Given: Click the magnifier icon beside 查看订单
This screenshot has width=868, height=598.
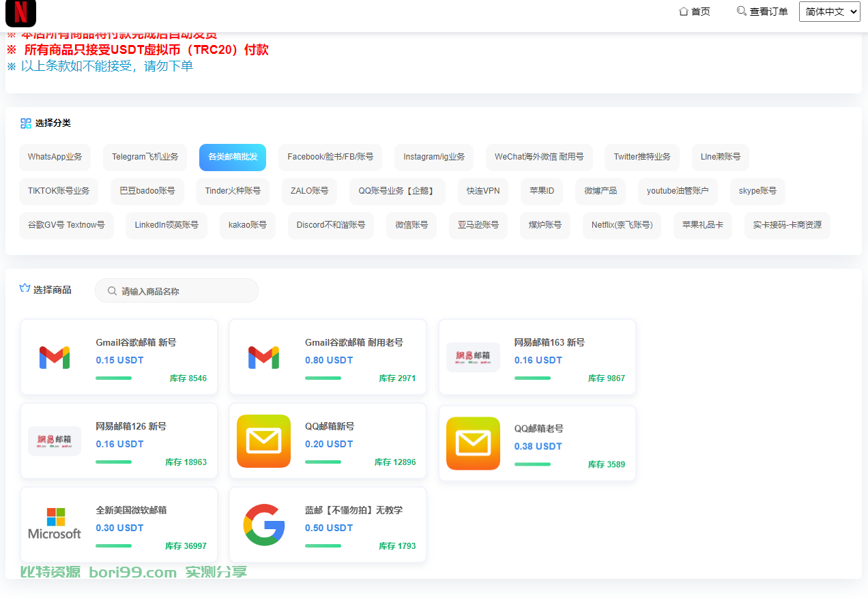Looking at the screenshot, I should click(x=742, y=11).
